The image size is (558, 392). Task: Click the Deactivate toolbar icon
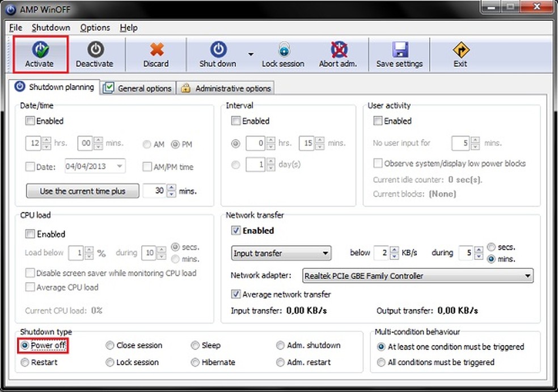[x=95, y=50]
